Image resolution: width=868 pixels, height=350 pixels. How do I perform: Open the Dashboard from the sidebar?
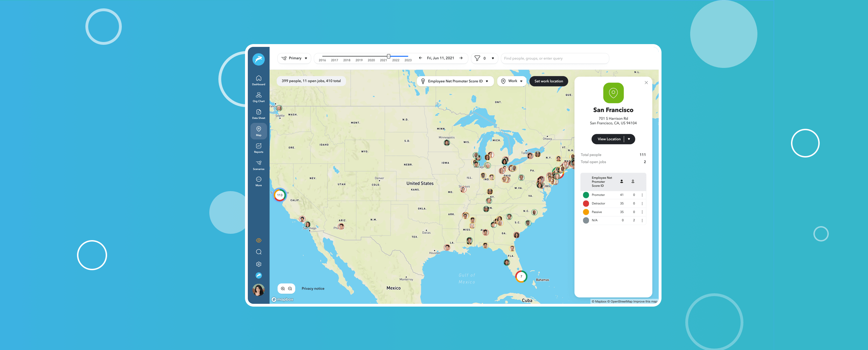(x=258, y=80)
